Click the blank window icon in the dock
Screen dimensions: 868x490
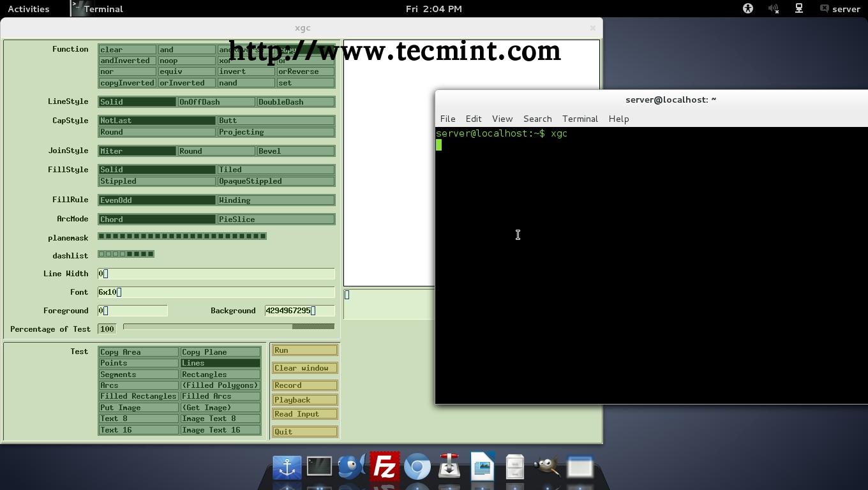pos(580,467)
